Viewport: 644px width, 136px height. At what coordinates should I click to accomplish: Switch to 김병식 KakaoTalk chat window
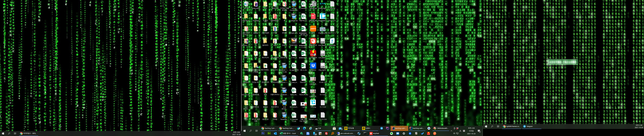tap(370, 128)
